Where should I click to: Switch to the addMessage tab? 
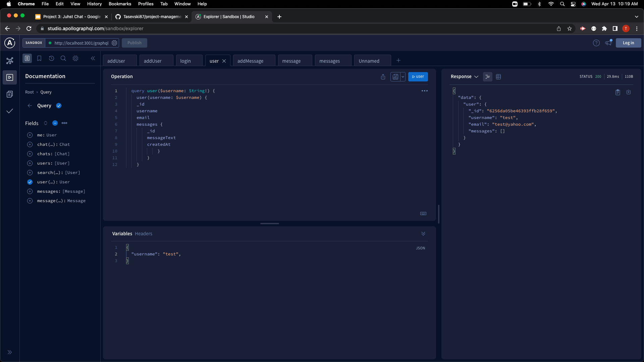pyautogui.click(x=250, y=61)
